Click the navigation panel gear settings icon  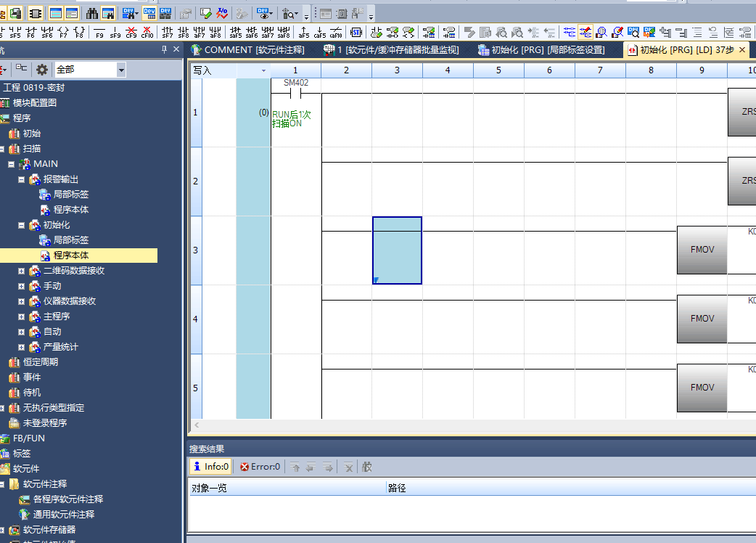click(42, 69)
